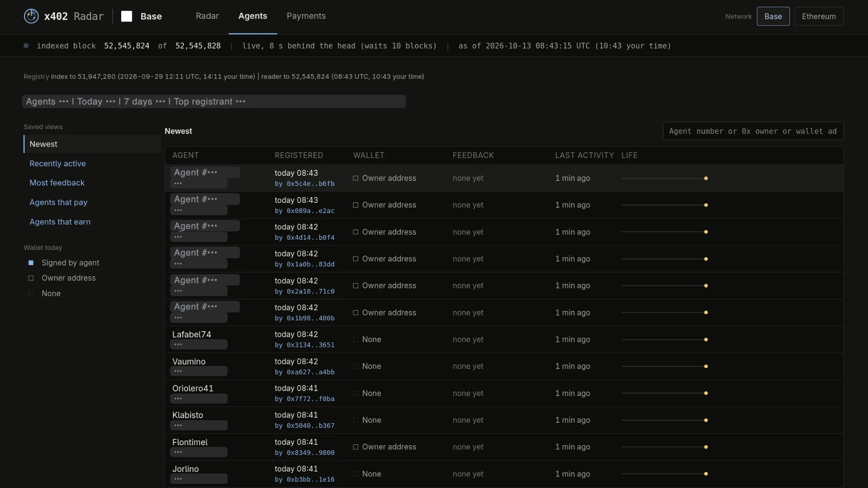Click registrant address 0x089a..e2ac
This screenshot has height=488, width=868.
311,211
